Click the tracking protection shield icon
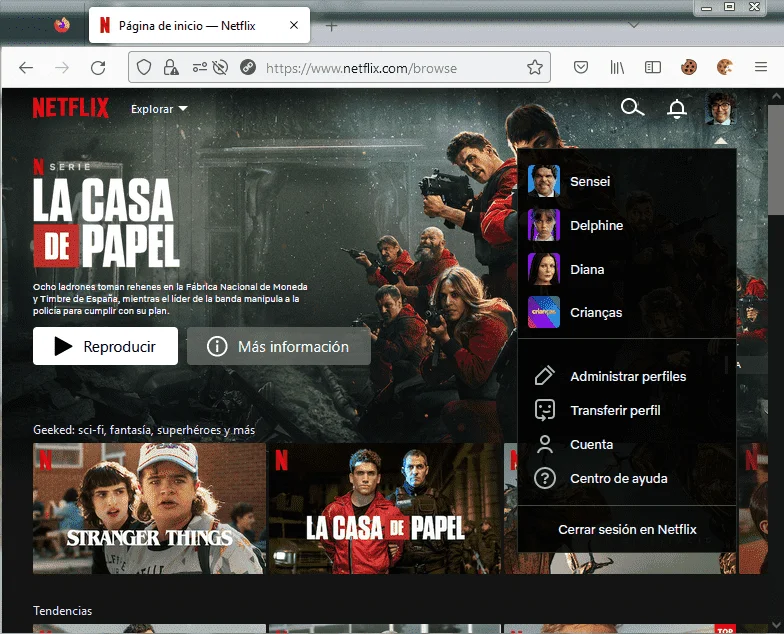Screen dimensions: 784x634 144,67
